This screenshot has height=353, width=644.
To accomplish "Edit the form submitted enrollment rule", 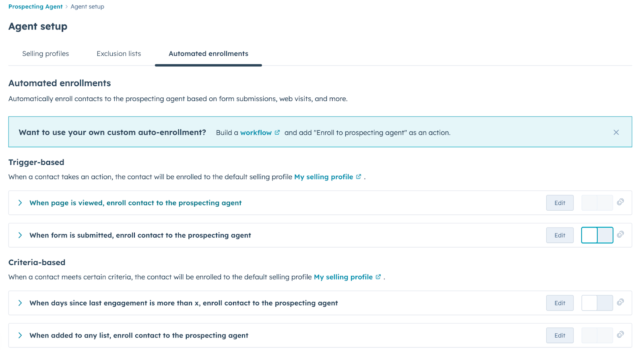I will coord(559,235).
